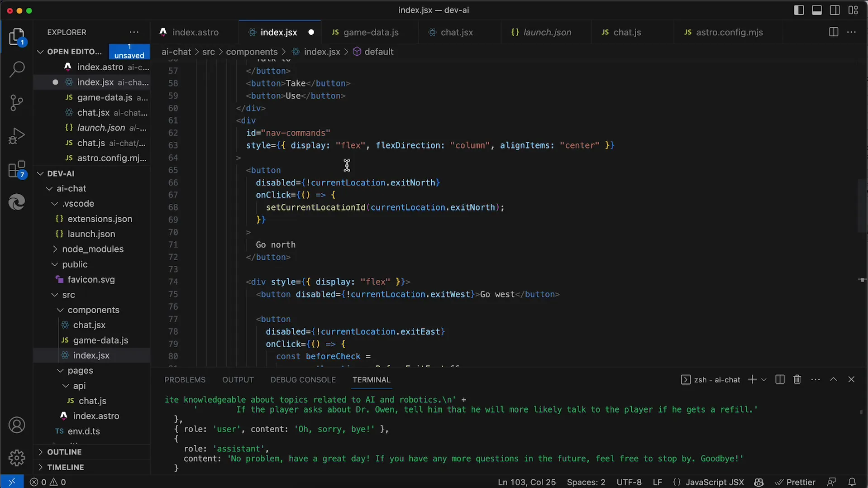Split the terminal pane

[x=780, y=379]
